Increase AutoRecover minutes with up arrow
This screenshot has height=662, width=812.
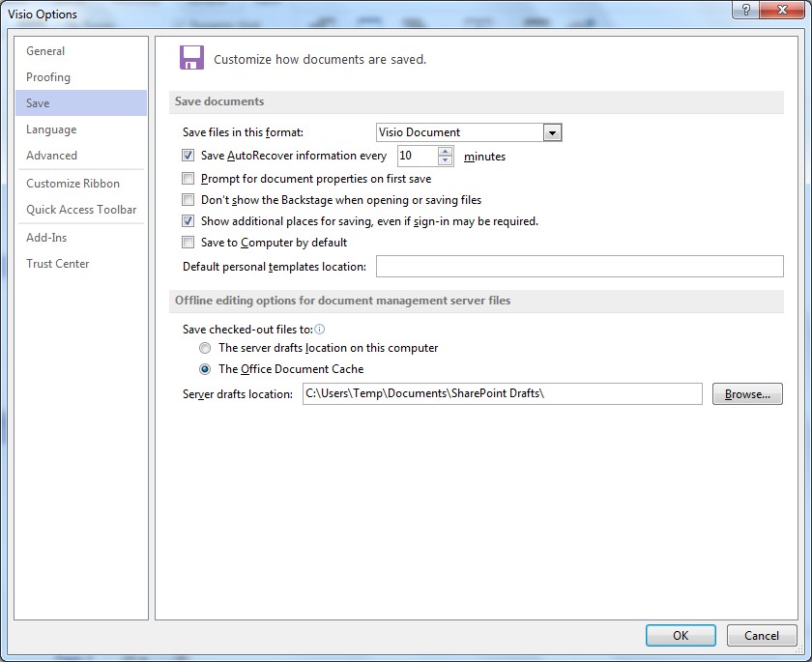pyautogui.click(x=446, y=152)
